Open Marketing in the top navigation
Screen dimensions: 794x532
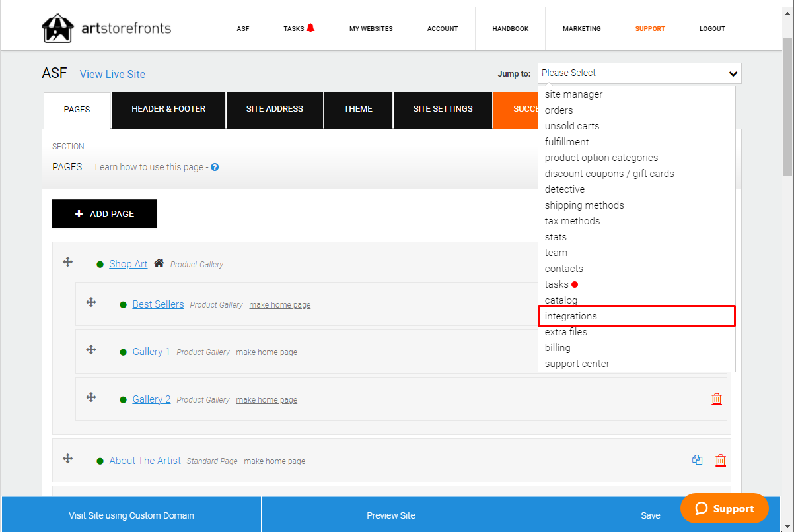tap(582, 28)
